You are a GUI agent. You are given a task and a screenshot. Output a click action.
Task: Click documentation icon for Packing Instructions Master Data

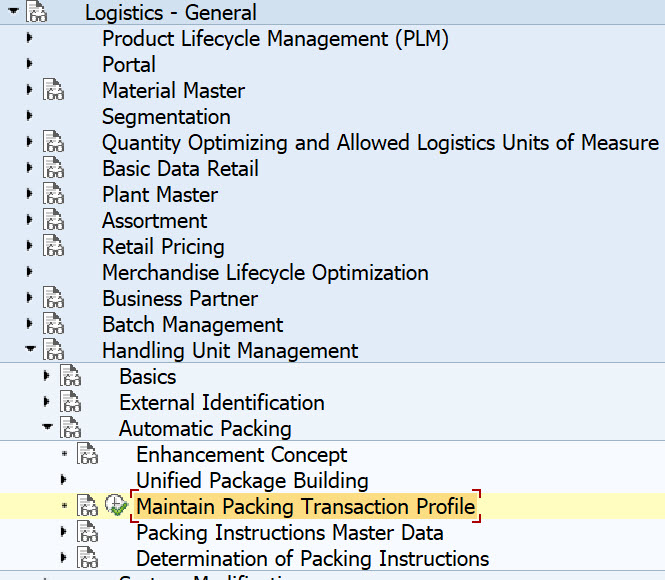tap(88, 533)
